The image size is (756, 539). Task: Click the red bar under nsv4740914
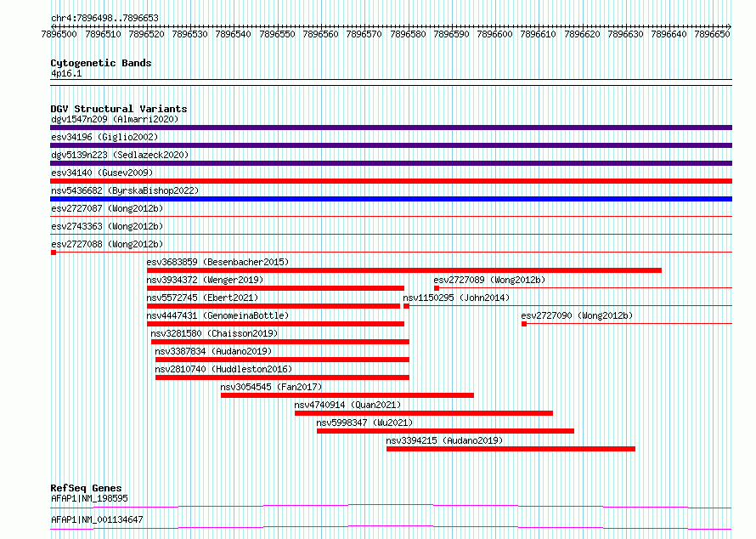tap(424, 413)
